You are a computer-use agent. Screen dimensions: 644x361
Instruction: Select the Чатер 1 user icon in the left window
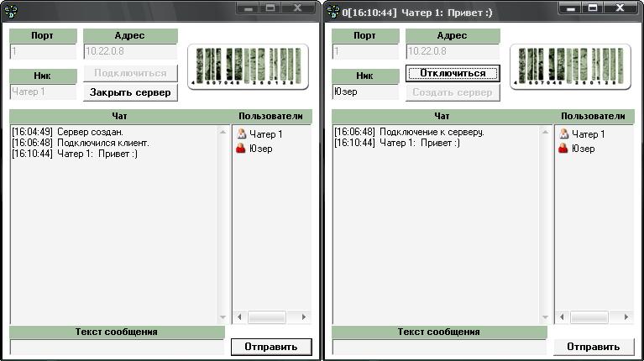pos(241,133)
